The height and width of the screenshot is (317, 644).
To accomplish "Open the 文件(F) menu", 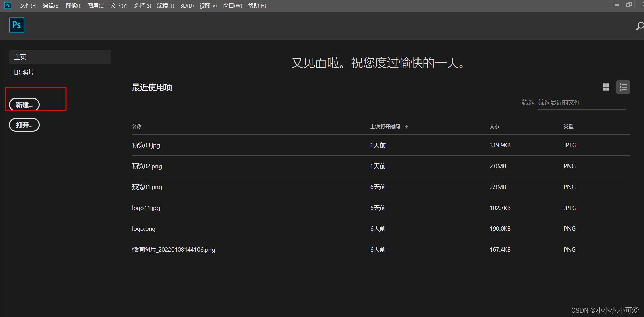I will point(28,6).
